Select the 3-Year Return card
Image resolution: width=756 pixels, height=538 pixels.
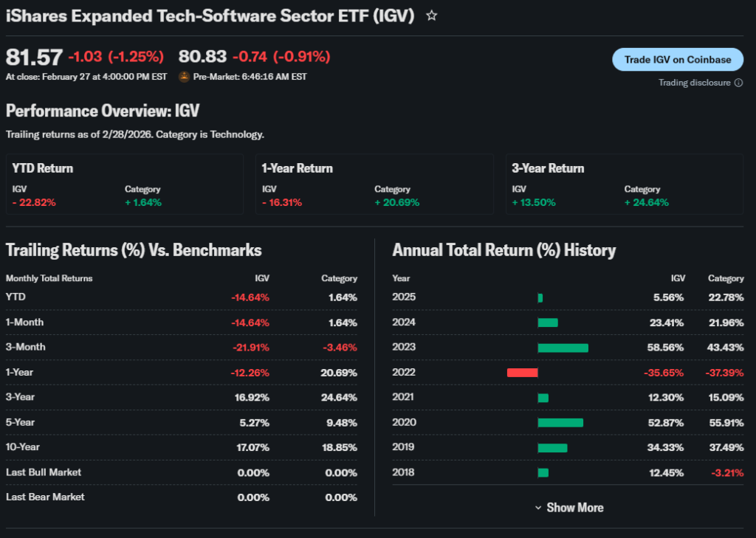[x=625, y=184]
